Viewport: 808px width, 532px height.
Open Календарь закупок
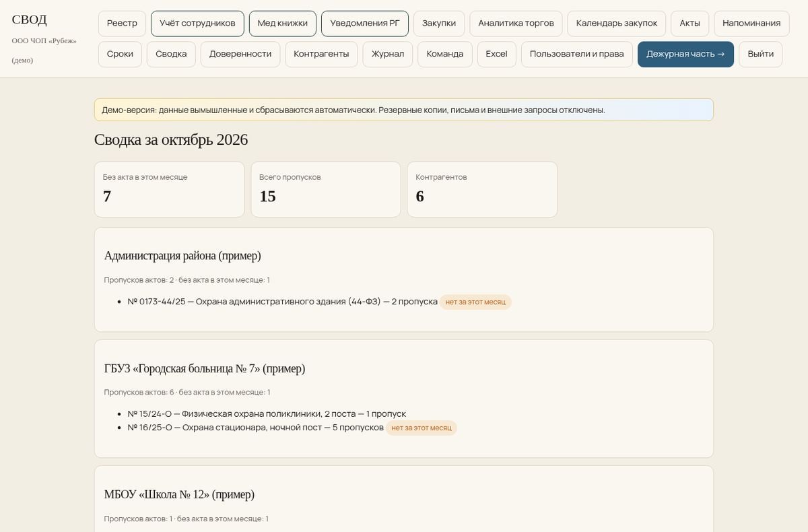pos(617,23)
